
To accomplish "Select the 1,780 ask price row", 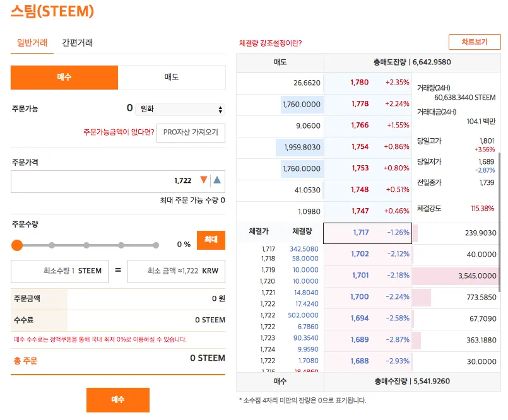I will (367, 83).
